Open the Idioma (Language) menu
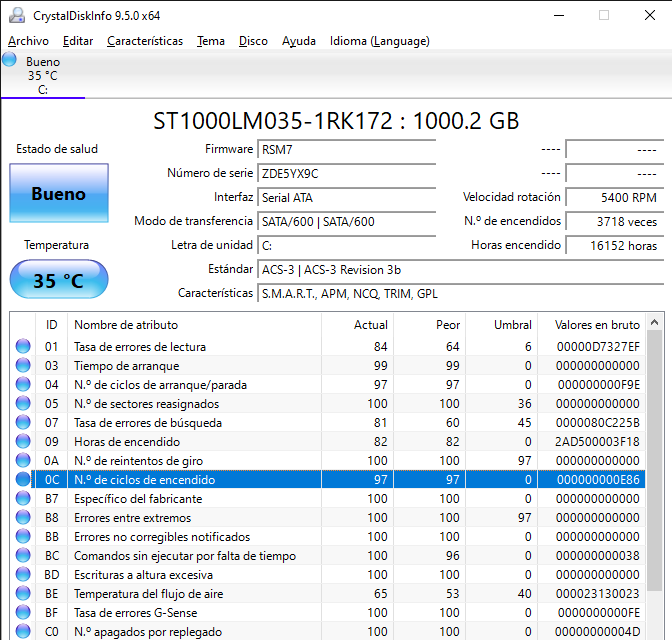The image size is (672, 640). click(x=379, y=41)
